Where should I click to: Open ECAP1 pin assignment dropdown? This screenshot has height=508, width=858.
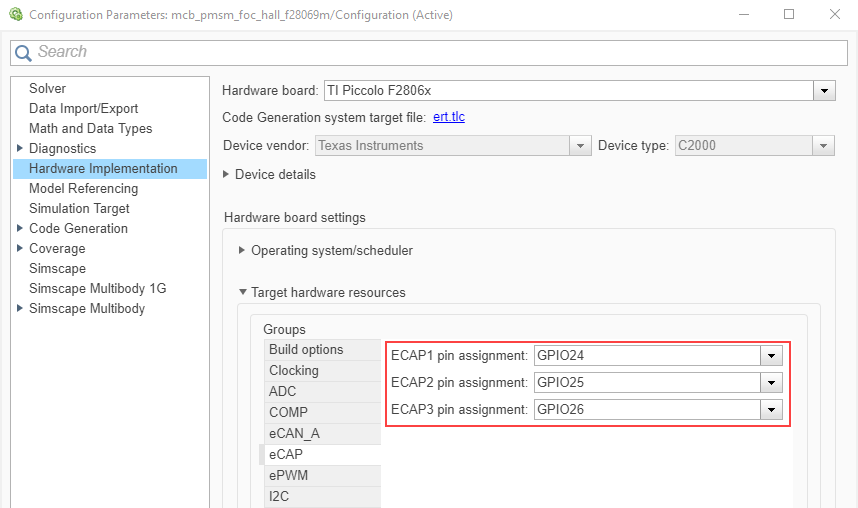click(770, 355)
